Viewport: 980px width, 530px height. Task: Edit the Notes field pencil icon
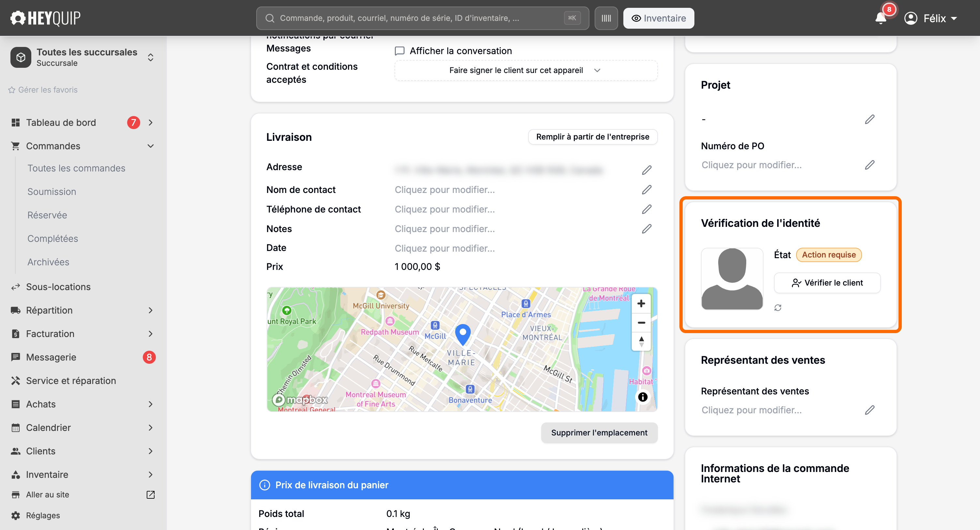coord(647,229)
